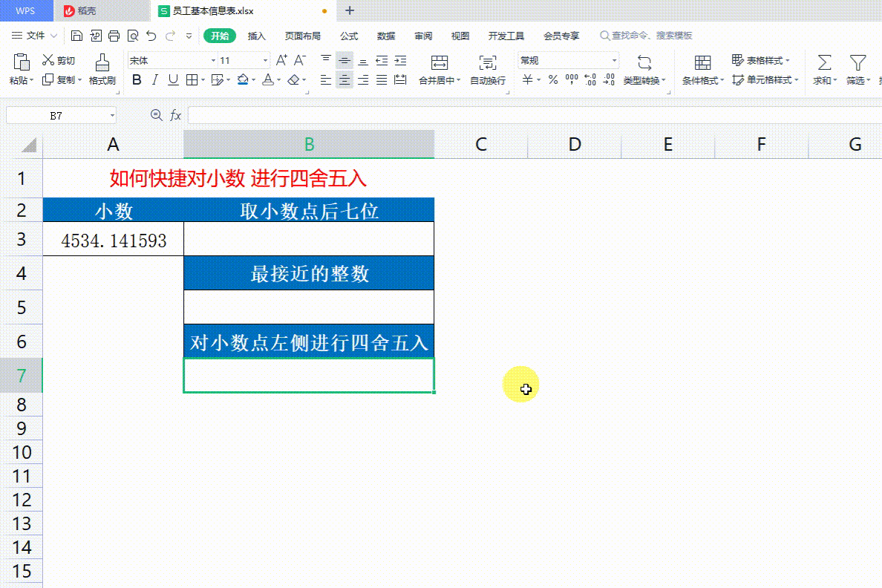The height and width of the screenshot is (588, 882).
Task: Click the Save icon in quick access toolbar
Action: (76, 36)
